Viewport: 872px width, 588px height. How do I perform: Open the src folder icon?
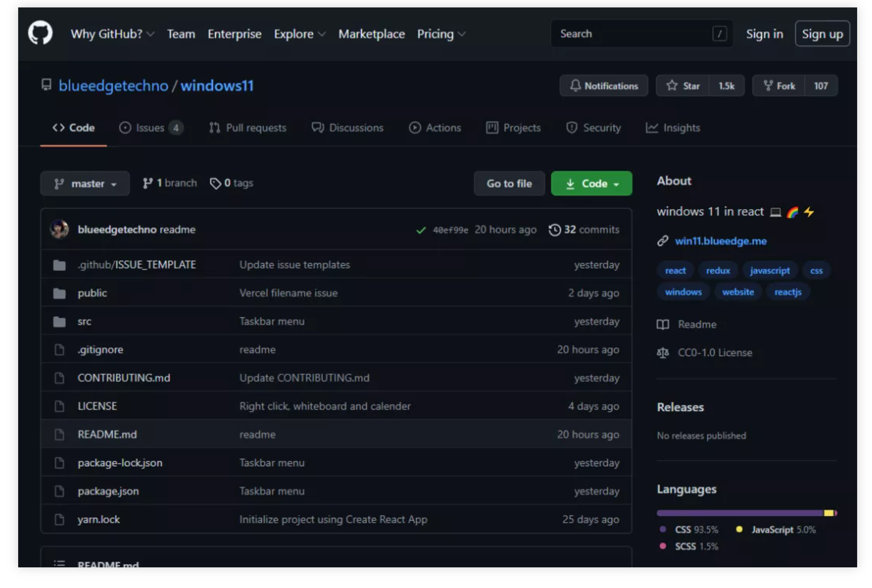coord(59,321)
